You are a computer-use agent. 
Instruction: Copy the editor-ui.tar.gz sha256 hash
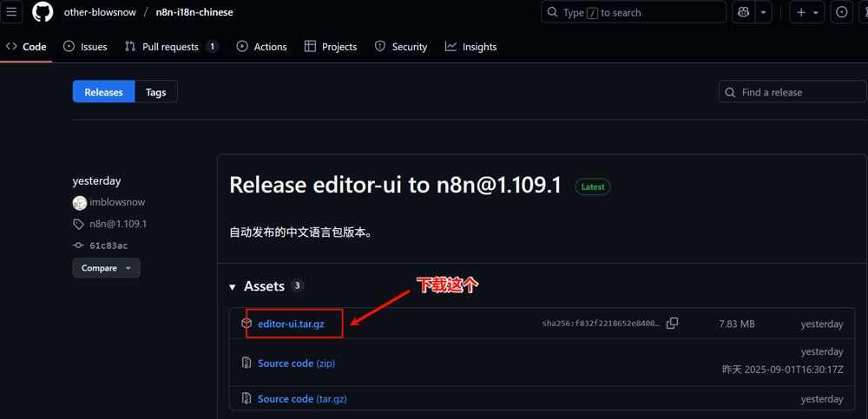coord(672,324)
